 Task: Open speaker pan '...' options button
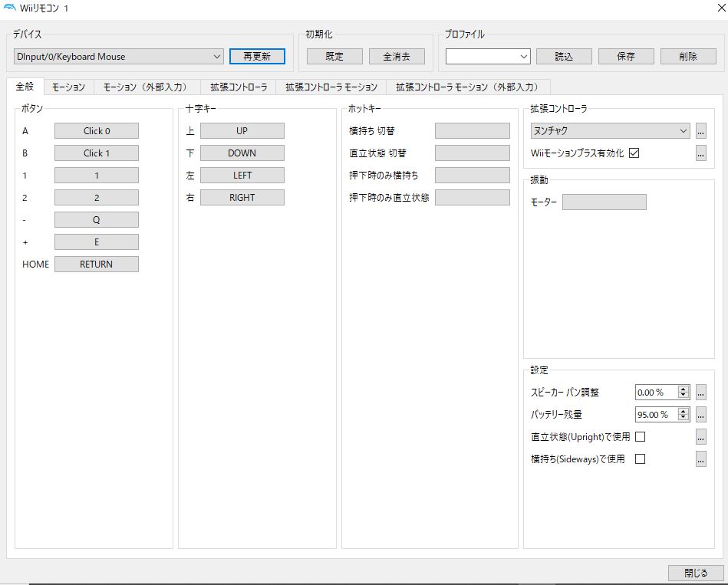(x=700, y=393)
